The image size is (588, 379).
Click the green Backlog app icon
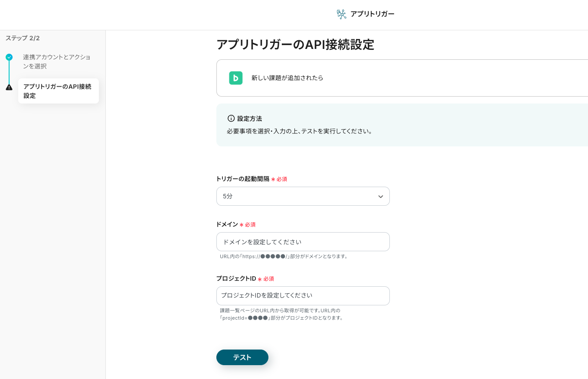(x=235, y=78)
